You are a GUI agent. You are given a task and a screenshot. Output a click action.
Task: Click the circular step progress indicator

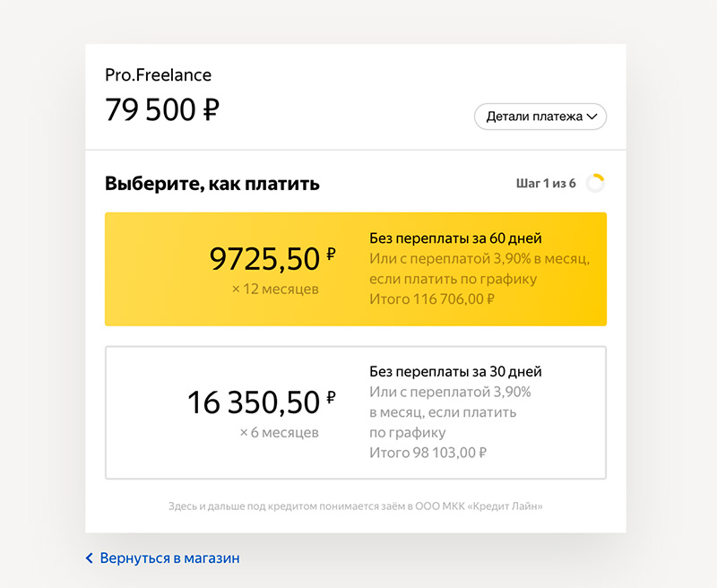(x=595, y=184)
